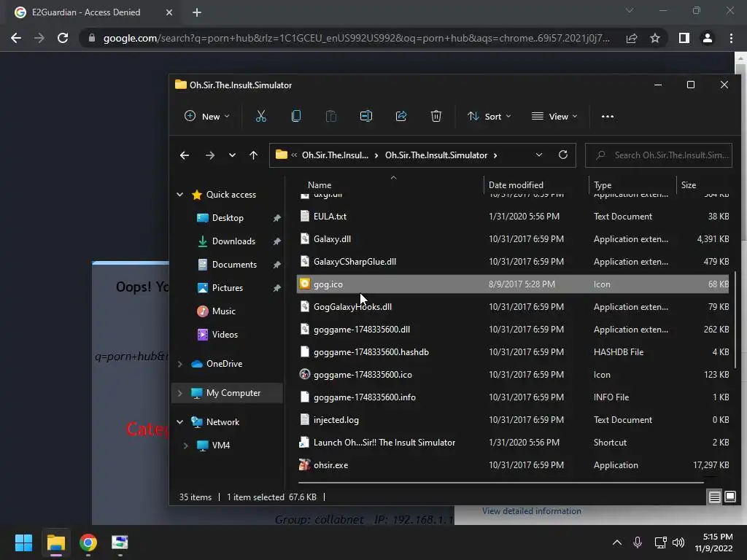Click File Explorer in the taskbar
The height and width of the screenshot is (560, 747).
(55, 542)
